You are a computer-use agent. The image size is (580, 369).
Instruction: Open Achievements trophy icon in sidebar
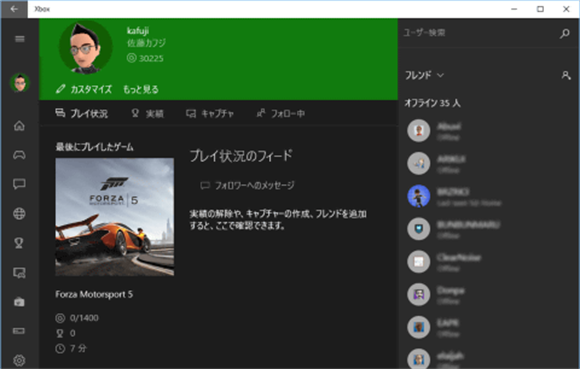point(19,243)
